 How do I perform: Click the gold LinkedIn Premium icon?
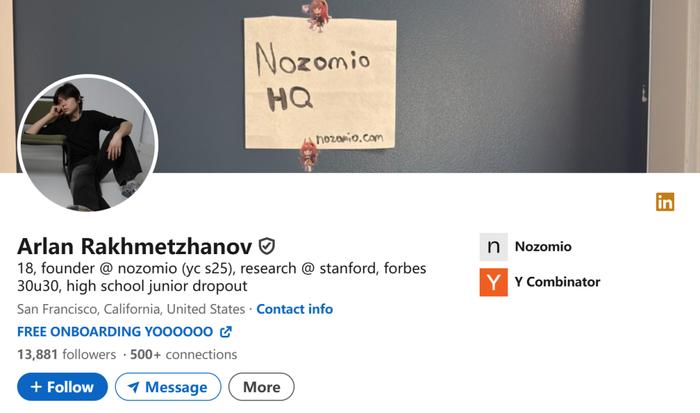(665, 202)
